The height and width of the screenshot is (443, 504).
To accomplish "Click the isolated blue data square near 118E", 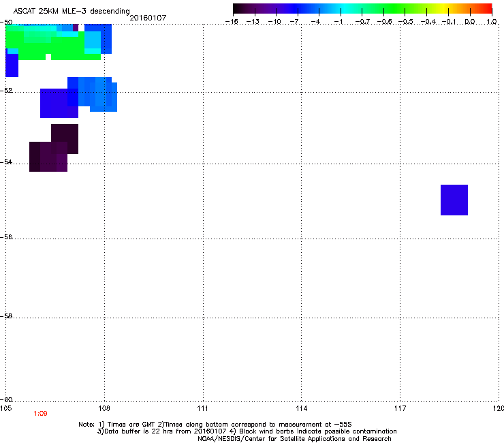I will pos(454,200).
